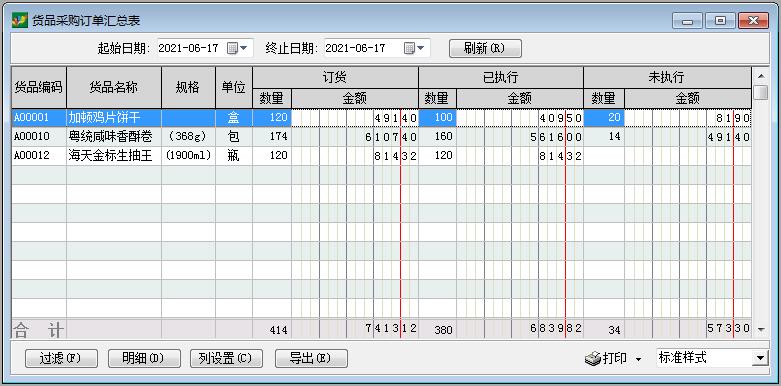Click the printer icon beside 打印
The height and width of the screenshot is (386, 781).
click(592, 359)
